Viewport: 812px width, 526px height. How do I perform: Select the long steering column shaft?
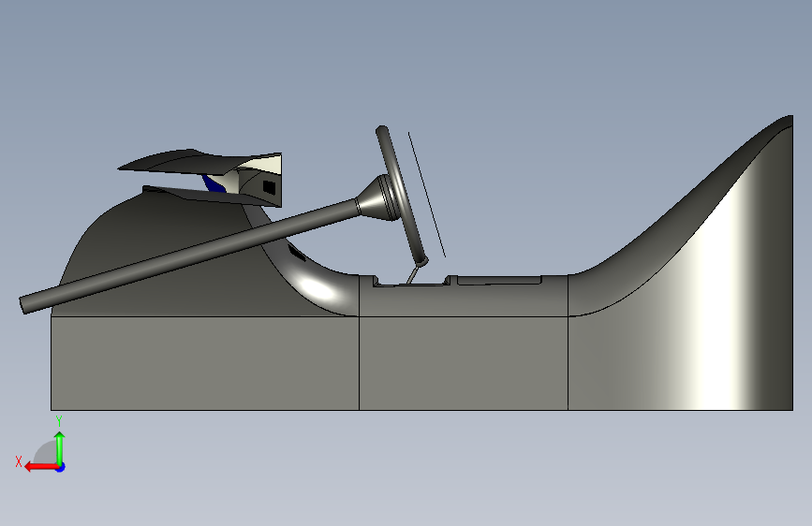tap(189, 256)
